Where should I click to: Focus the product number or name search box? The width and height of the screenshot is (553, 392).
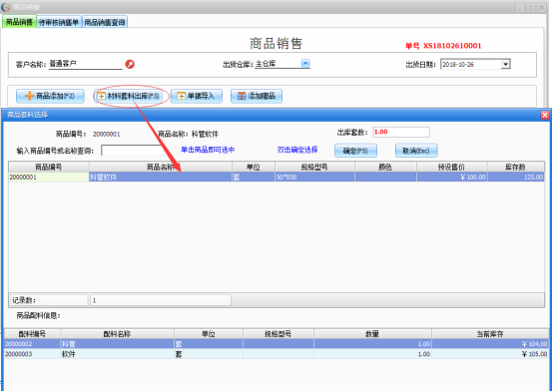133,151
